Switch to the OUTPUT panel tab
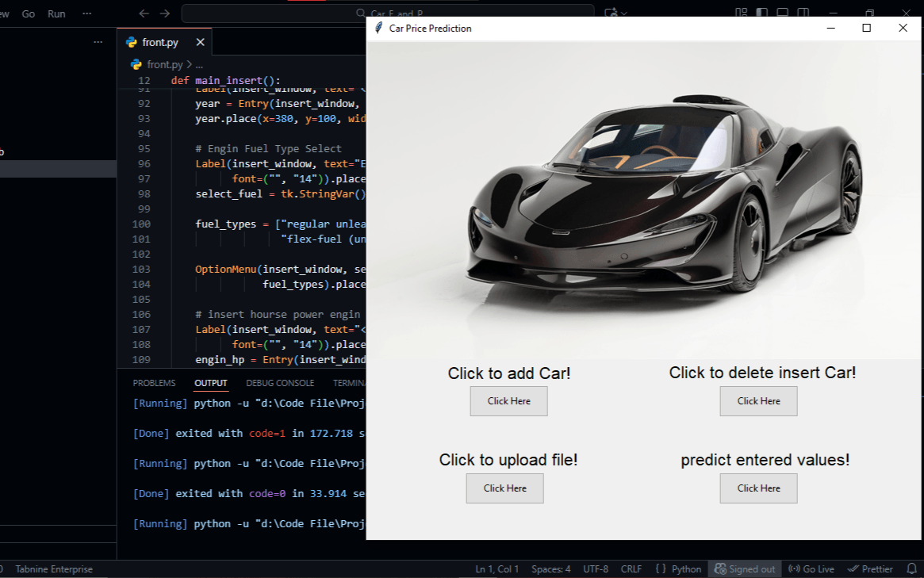 pos(211,383)
